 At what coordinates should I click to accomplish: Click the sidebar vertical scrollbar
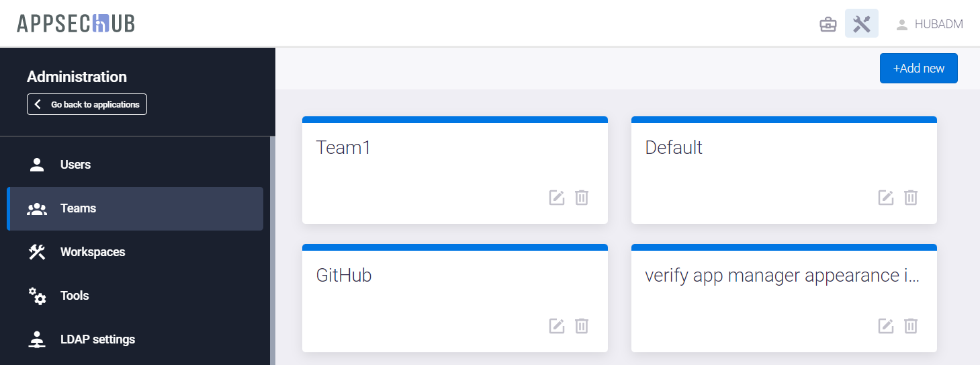pyautogui.click(x=273, y=250)
